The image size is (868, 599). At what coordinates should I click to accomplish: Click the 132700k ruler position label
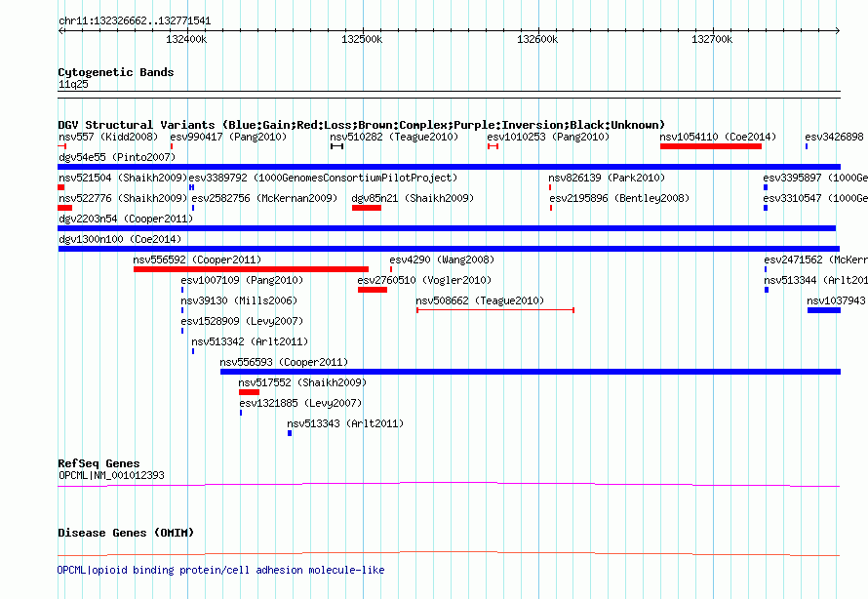click(x=712, y=39)
